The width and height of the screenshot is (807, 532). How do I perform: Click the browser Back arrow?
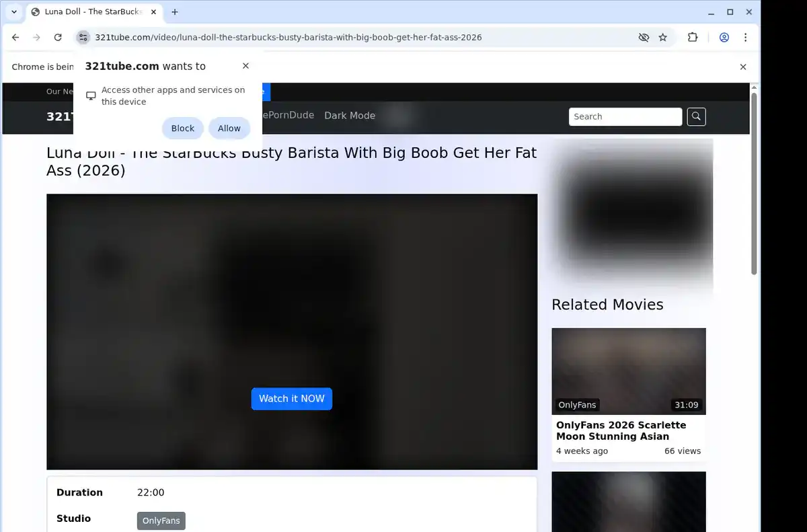(16, 38)
